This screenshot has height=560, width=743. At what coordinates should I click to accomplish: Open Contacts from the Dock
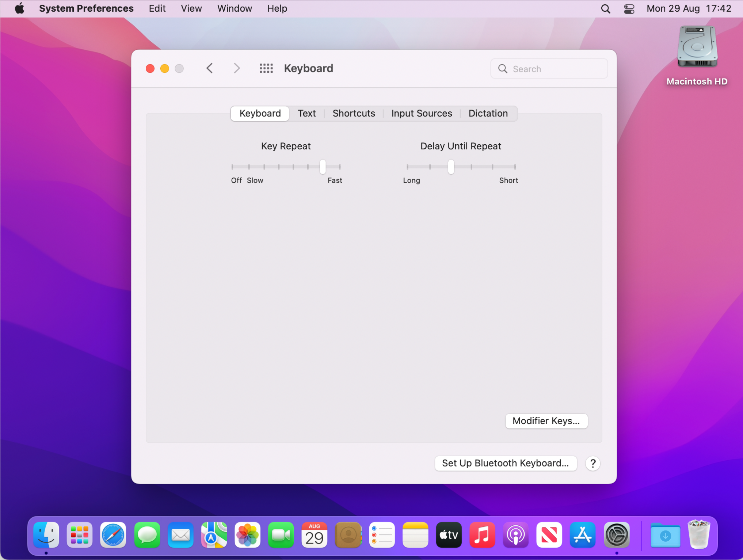click(x=348, y=535)
